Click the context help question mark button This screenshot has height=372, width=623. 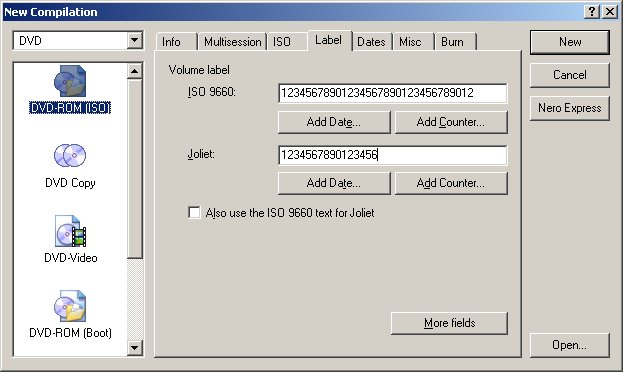[x=592, y=12]
